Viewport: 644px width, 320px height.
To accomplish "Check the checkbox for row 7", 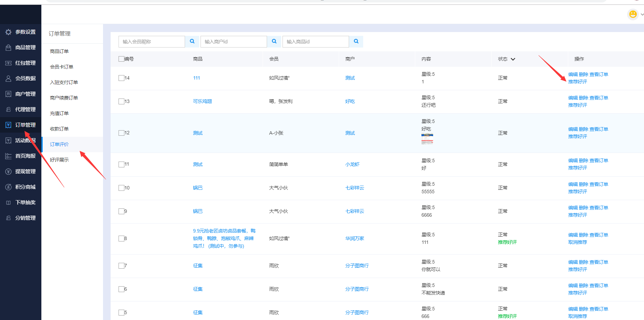I will tap(121, 266).
